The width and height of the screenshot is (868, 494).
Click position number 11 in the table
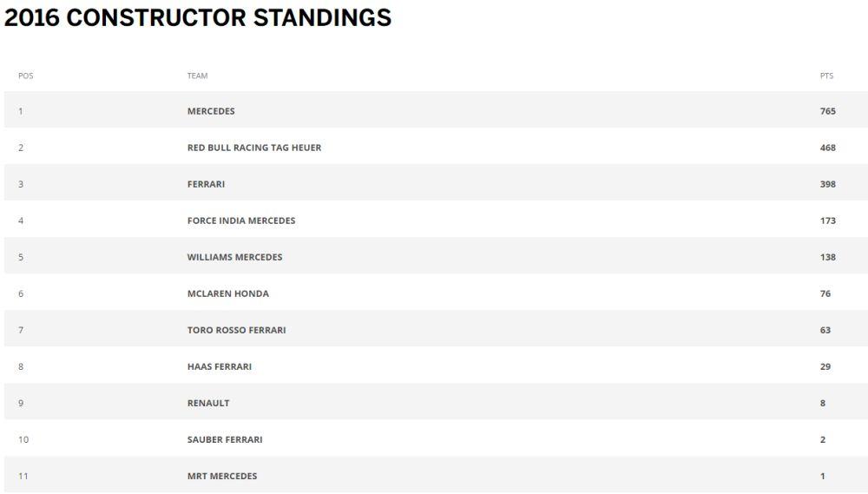coord(23,476)
